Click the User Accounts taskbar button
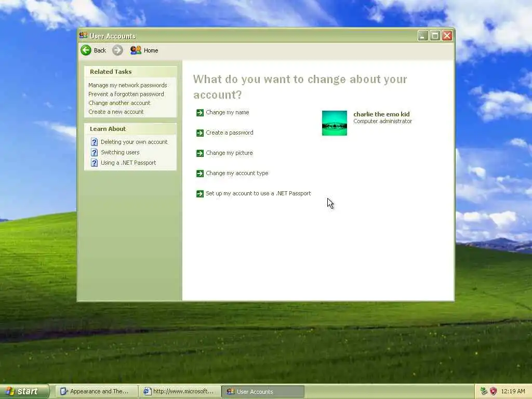The height and width of the screenshot is (399, 532). pos(263,392)
